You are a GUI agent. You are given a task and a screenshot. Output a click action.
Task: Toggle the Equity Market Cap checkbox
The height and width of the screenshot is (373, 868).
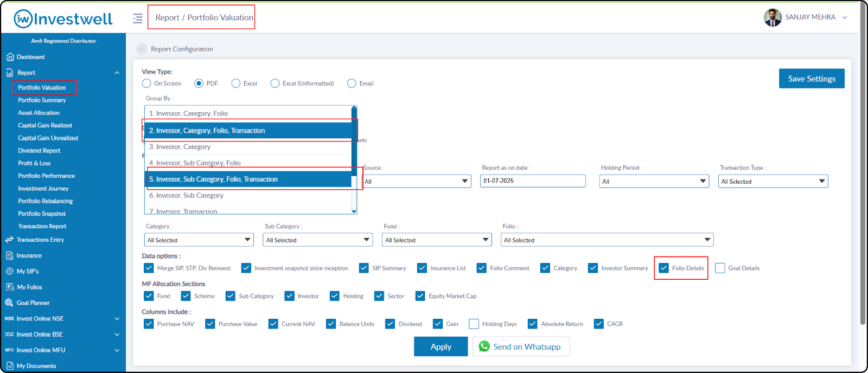tap(420, 296)
